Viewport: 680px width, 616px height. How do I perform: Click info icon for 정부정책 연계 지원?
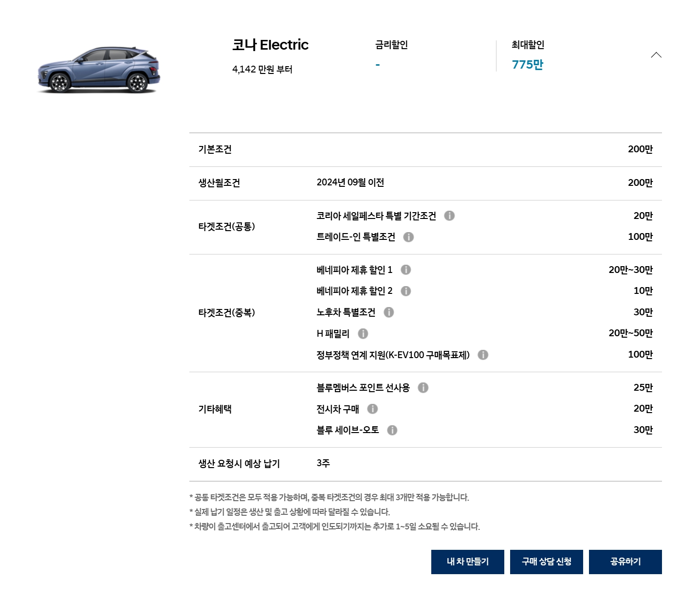483,355
